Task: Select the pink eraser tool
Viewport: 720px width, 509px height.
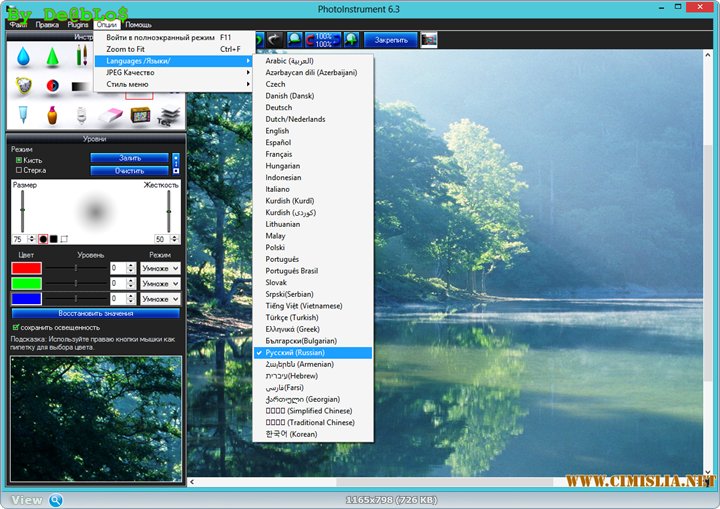Action: click(x=110, y=116)
